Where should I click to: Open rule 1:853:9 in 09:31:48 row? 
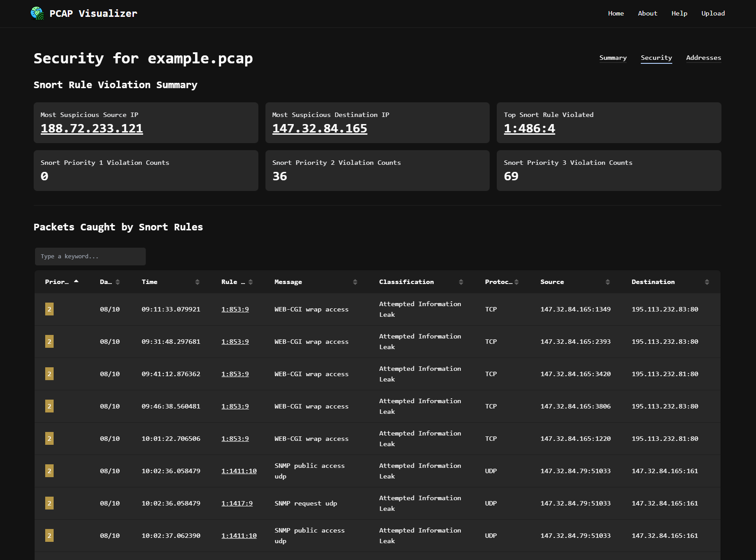(235, 342)
